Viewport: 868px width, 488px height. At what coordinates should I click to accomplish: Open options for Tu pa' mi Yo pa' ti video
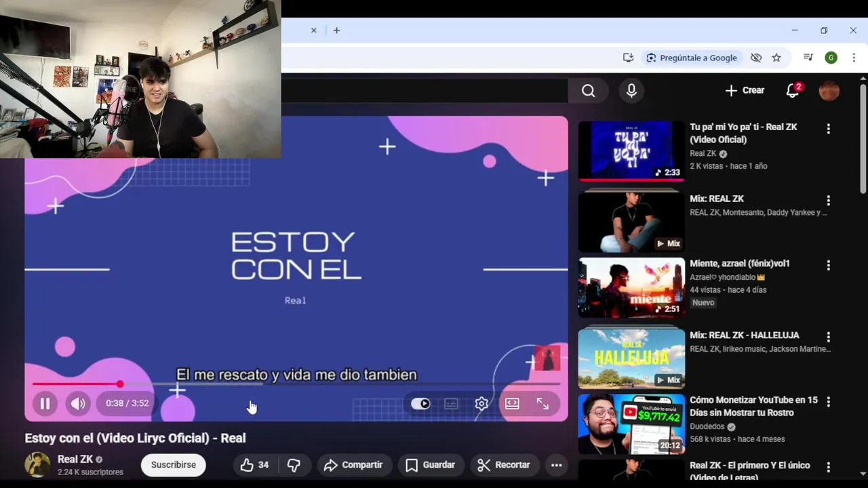[x=828, y=128]
